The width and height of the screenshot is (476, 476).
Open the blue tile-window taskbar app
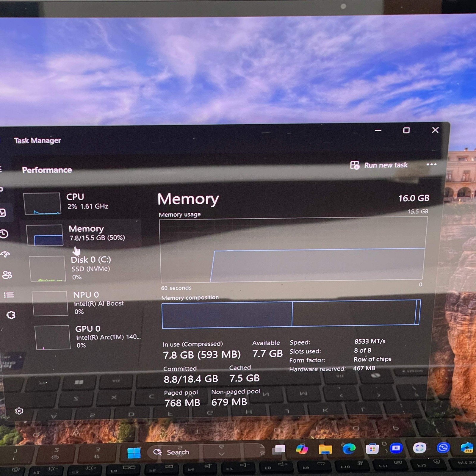[396, 448]
